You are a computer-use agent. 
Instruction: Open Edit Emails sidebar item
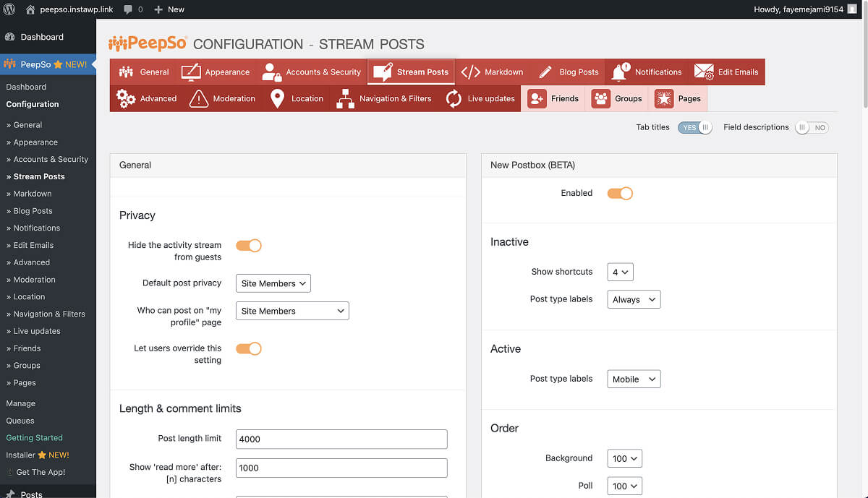coord(30,245)
